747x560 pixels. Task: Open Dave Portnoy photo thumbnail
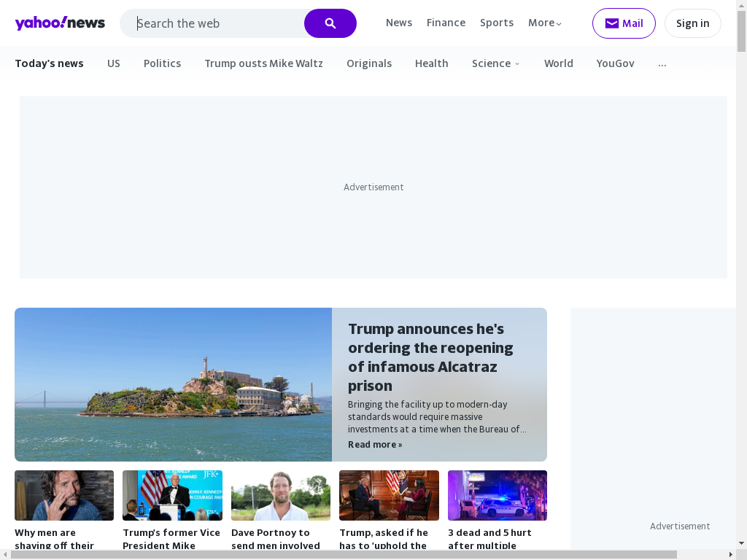point(281,495)
